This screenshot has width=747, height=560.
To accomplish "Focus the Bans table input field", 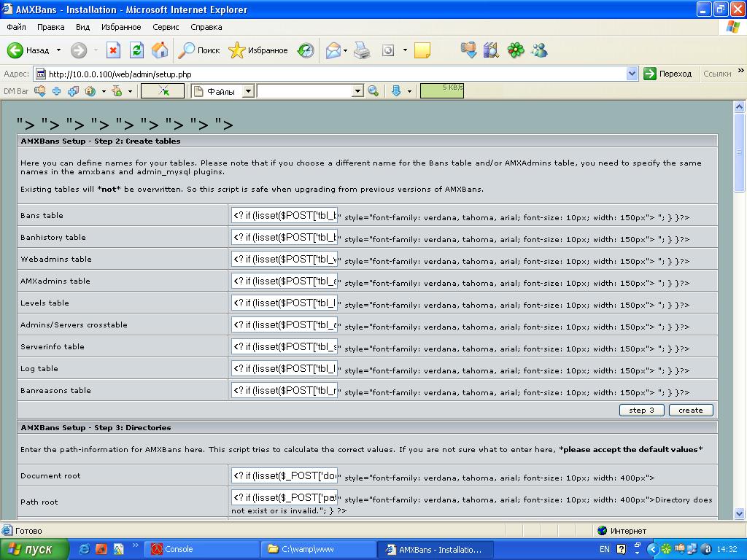I will (x=285, y=215).
